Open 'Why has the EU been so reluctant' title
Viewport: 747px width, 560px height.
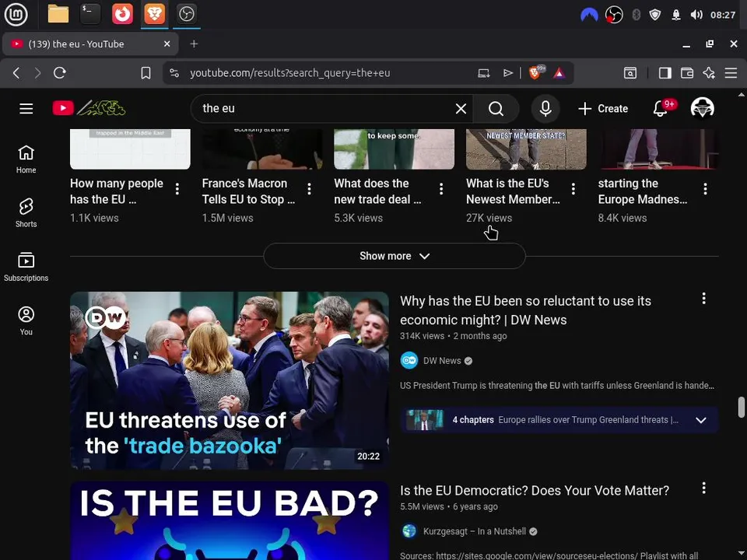pos(525,310)
